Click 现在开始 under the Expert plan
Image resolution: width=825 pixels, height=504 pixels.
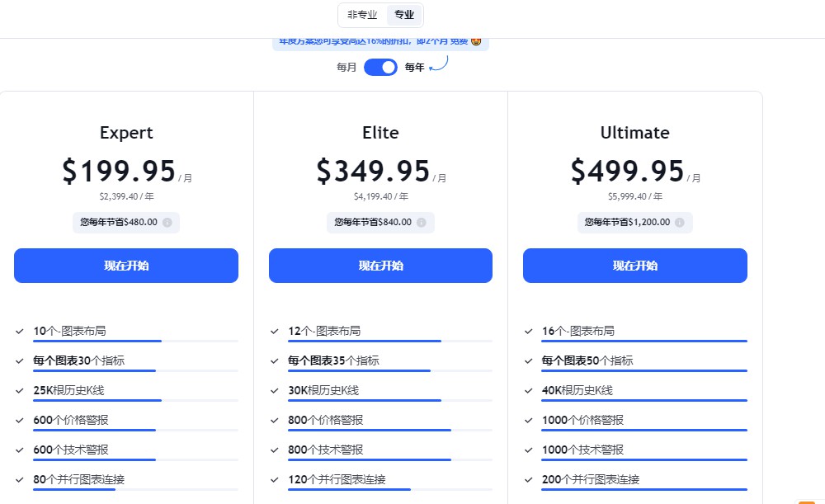125,266
